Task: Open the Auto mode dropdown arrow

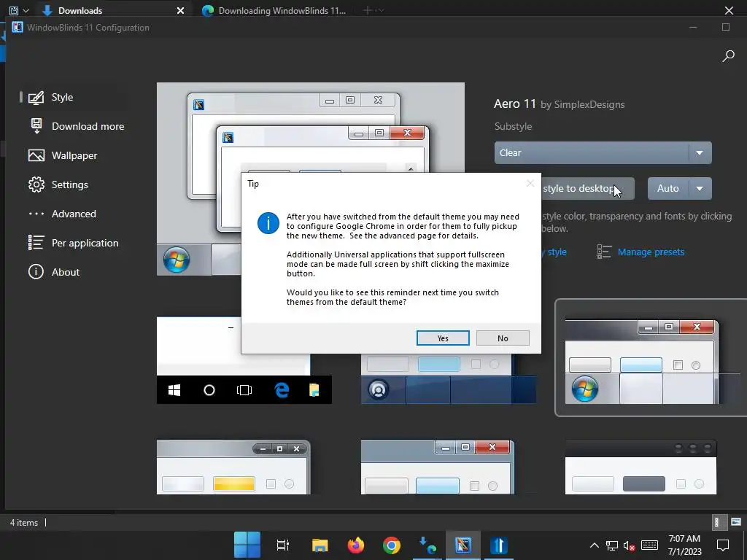Action: pyautogui.click(x=700, y=189)
